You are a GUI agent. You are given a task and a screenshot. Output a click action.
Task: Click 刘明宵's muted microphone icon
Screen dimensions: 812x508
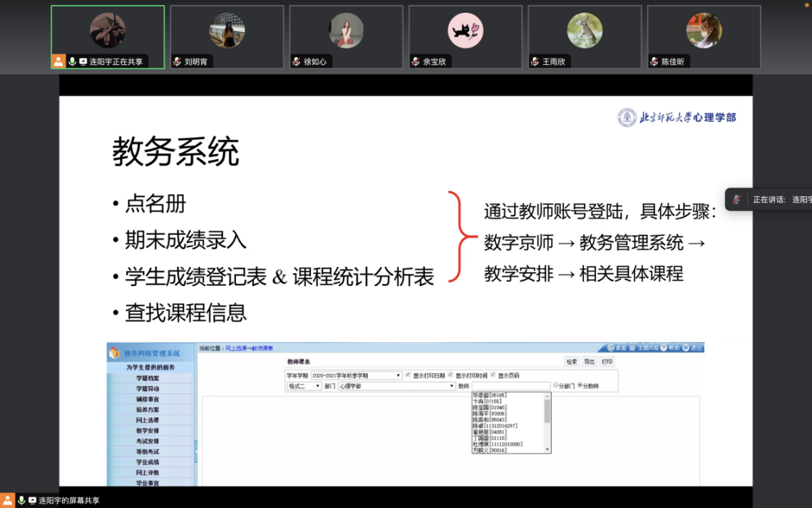[178, 62]
